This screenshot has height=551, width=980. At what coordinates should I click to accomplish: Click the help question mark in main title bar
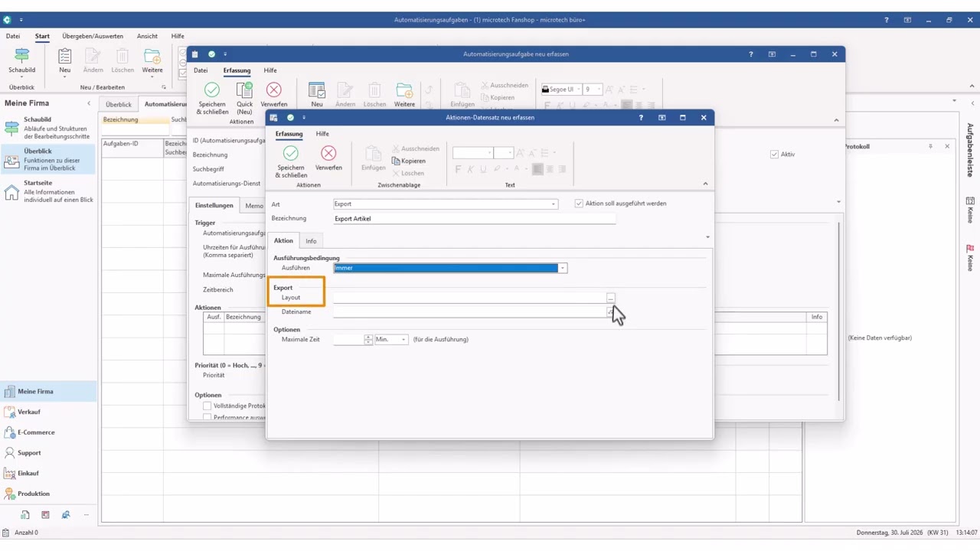pos(887,20)
